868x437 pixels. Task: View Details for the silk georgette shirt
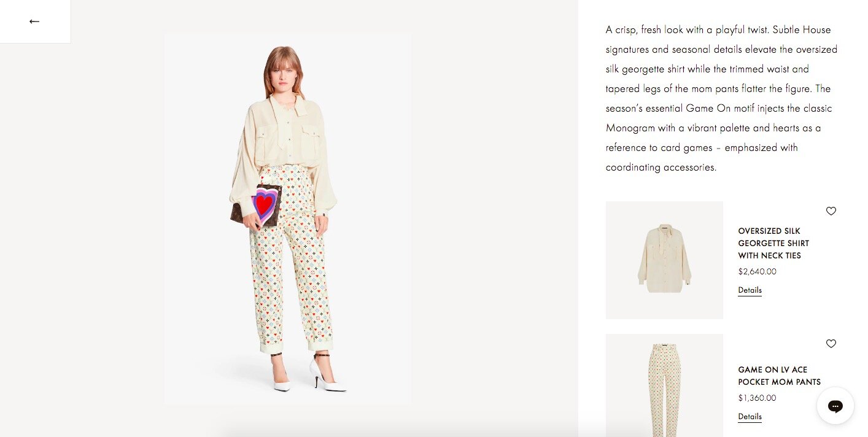pyautogui.click(x=750, y=290)
